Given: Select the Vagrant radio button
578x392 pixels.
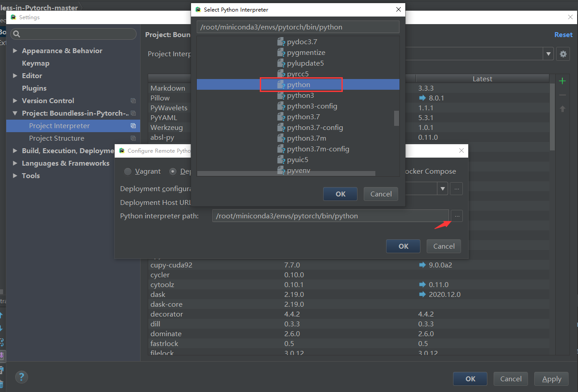Looking at the screenshot, I should coord(128,171).
